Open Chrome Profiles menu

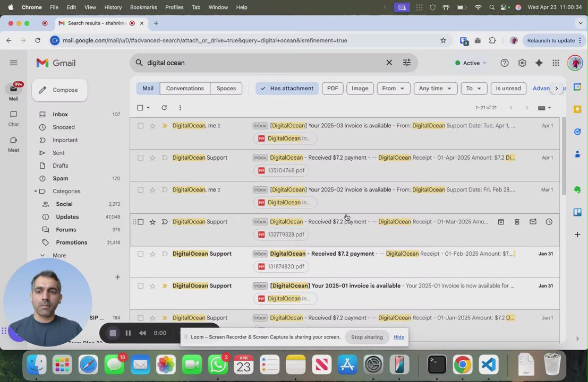(174, 7)
